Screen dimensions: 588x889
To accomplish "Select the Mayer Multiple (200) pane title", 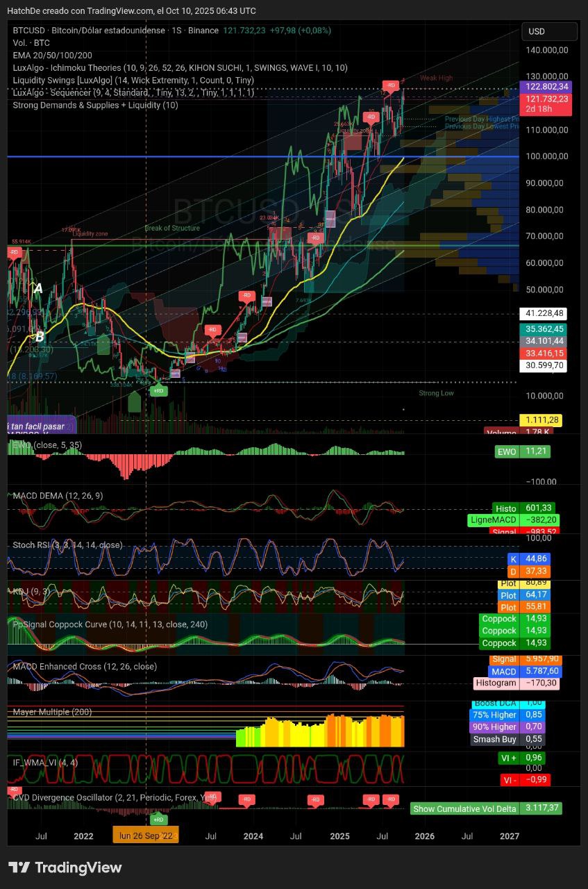I will (x=52, y=712).
